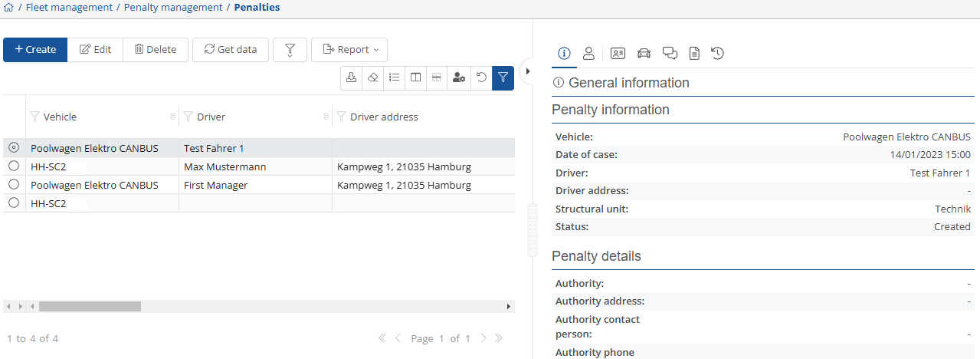Open the Vehicle column sort control
980x359 pixels.
point(172,117)
